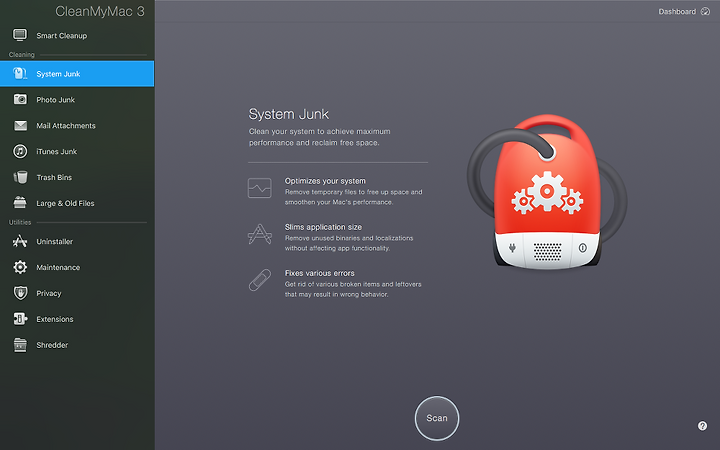Click 'Clean your system to achieve maximum' description
Viewport: 720px width, 450px height.
[320, 131]
